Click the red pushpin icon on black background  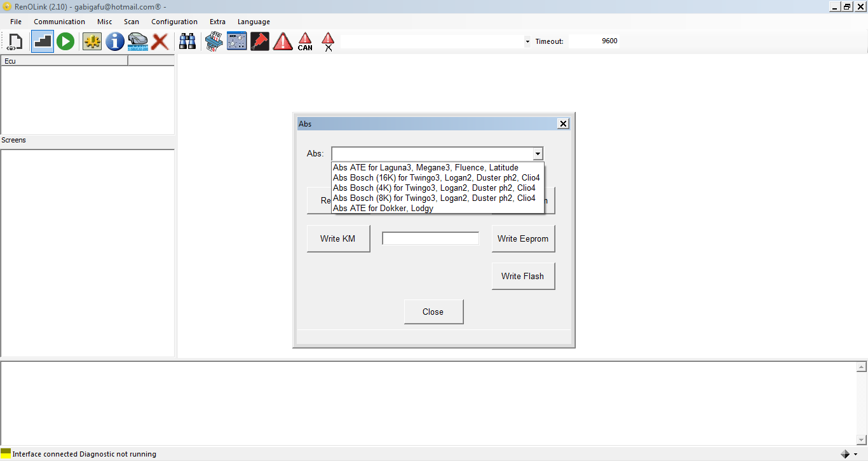tap(260, 42)
